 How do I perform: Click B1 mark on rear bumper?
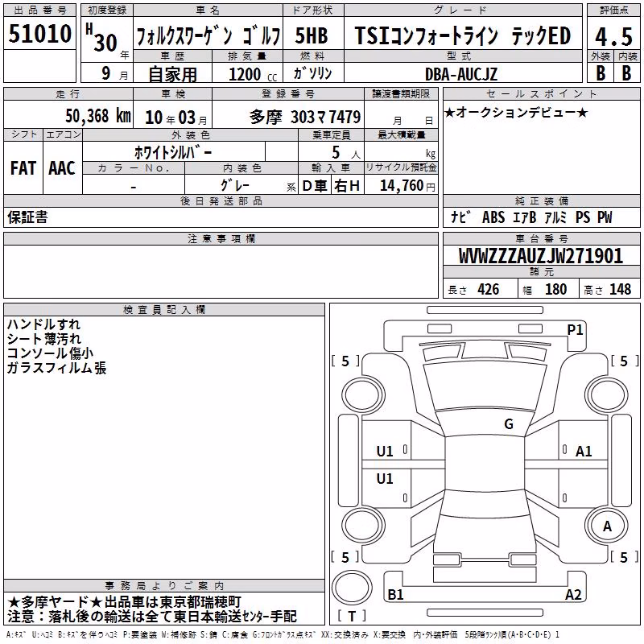395,594
